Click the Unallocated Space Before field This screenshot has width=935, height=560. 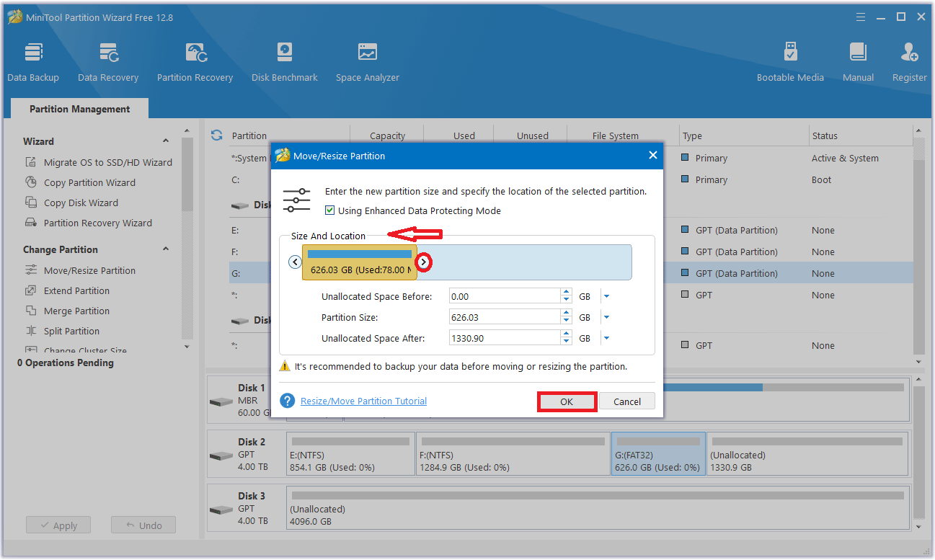[x=505, y=296]
